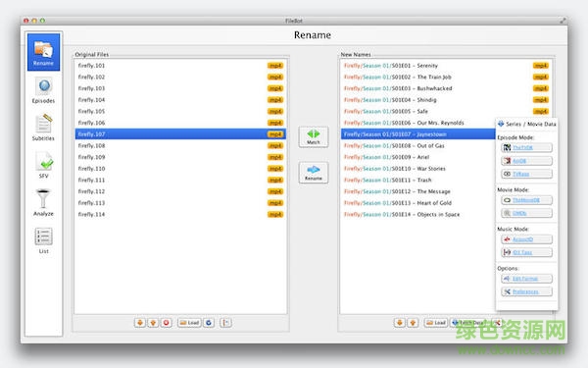Viewport: 588px width, 368px height.
Task: Select highlighted file firefly.107
Action: 180,134
